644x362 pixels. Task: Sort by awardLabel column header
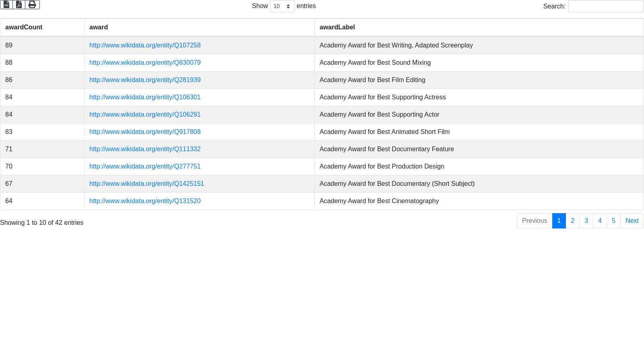[479, 27]
